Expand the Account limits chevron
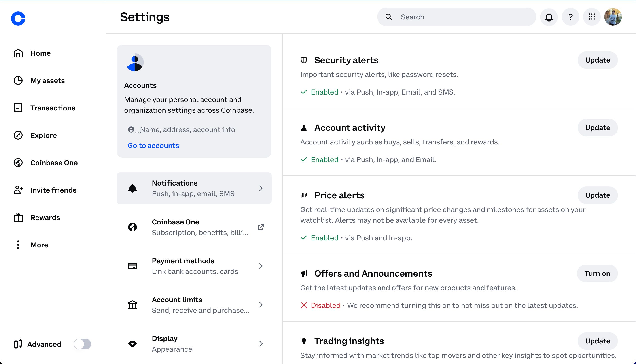 (261, 305)
